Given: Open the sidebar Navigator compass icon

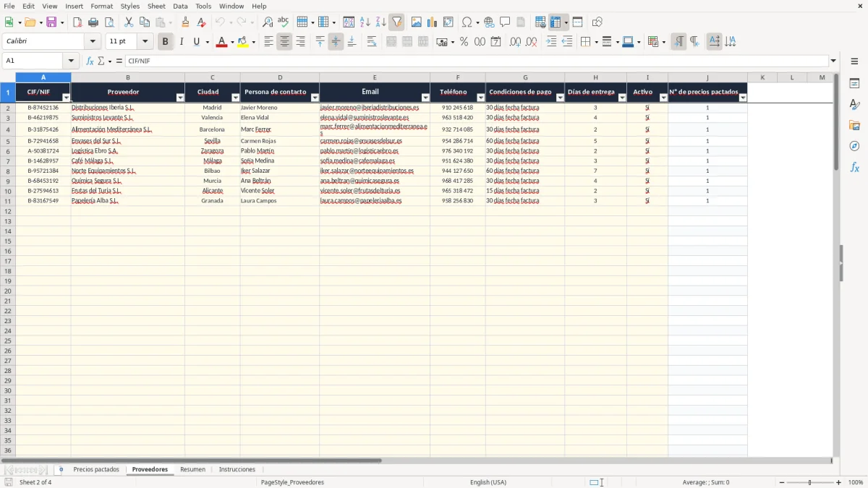Looking at the screenshot, I should click(x=854, y=146).
